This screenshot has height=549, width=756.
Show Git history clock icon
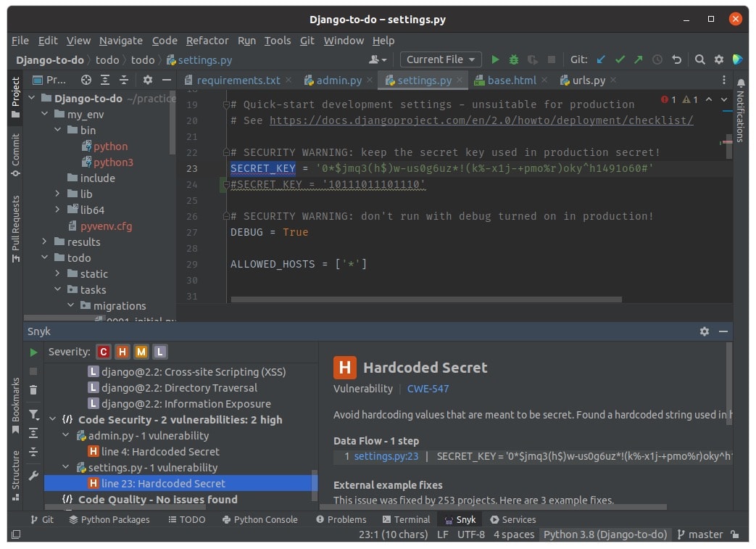(x=657, y=59)
